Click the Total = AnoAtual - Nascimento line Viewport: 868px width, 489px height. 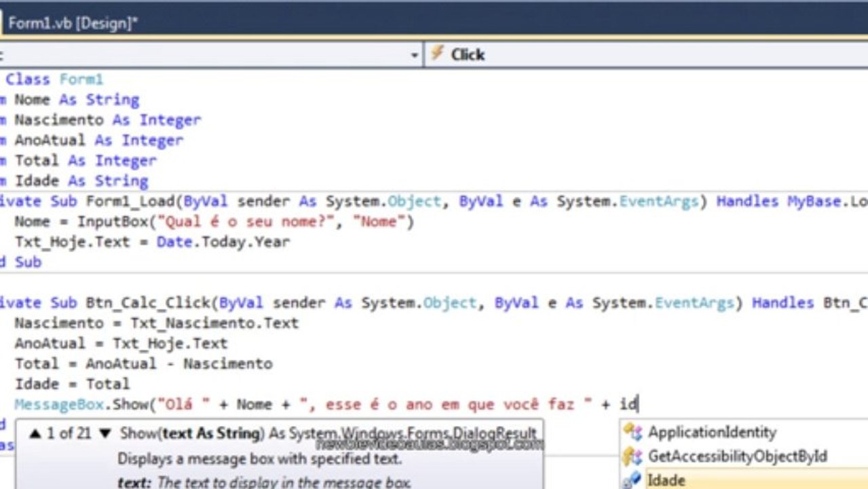pyautogui.click(x=144, y=364)
